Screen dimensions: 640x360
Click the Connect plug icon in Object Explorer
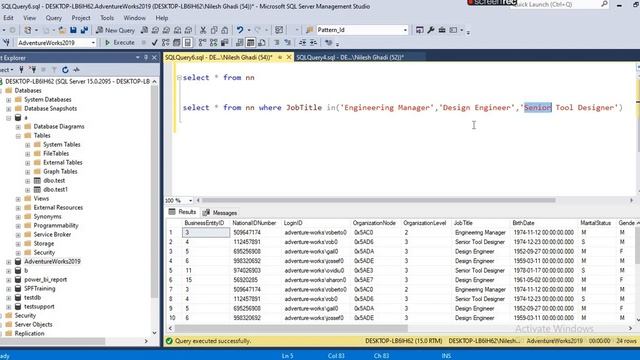(22, 70)
